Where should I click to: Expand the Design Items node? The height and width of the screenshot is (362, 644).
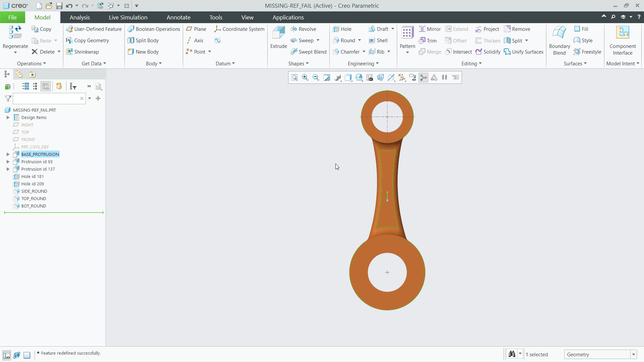click(x=8, y=117)
